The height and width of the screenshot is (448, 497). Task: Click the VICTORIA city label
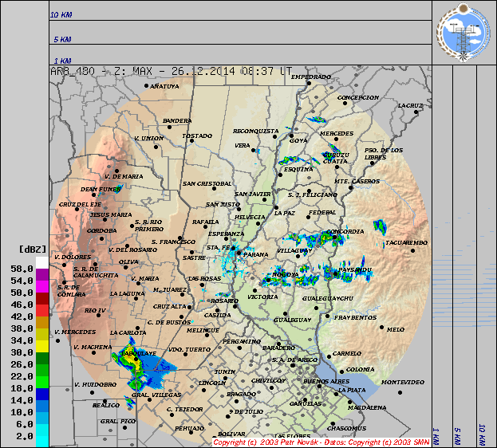(262, 297)
